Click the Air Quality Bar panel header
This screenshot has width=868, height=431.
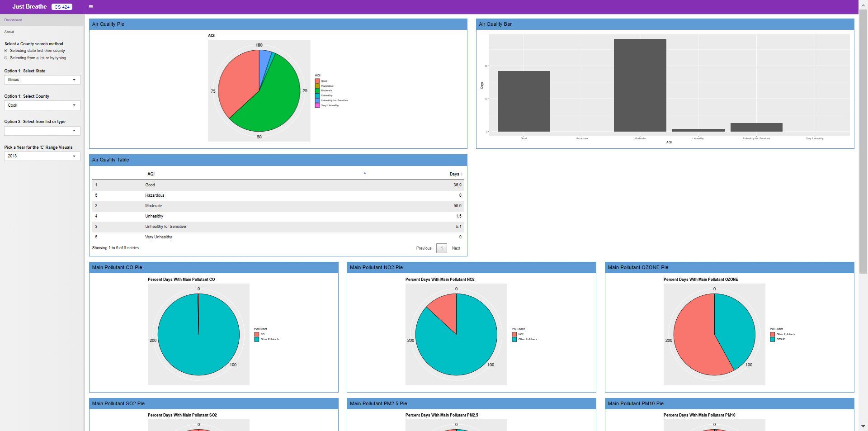(665, 24)
